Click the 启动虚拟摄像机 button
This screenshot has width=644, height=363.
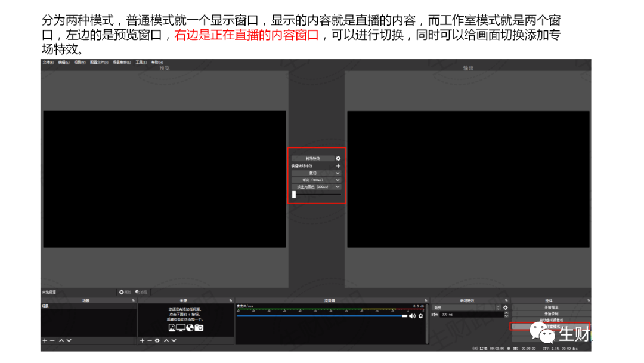pyautogui.click(x=551, y=320)
